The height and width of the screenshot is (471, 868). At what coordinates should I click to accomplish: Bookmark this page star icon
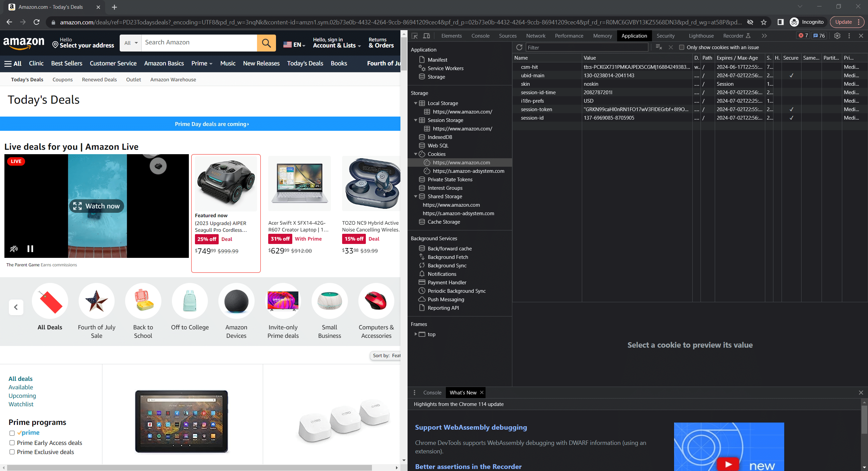click(764, 22)
